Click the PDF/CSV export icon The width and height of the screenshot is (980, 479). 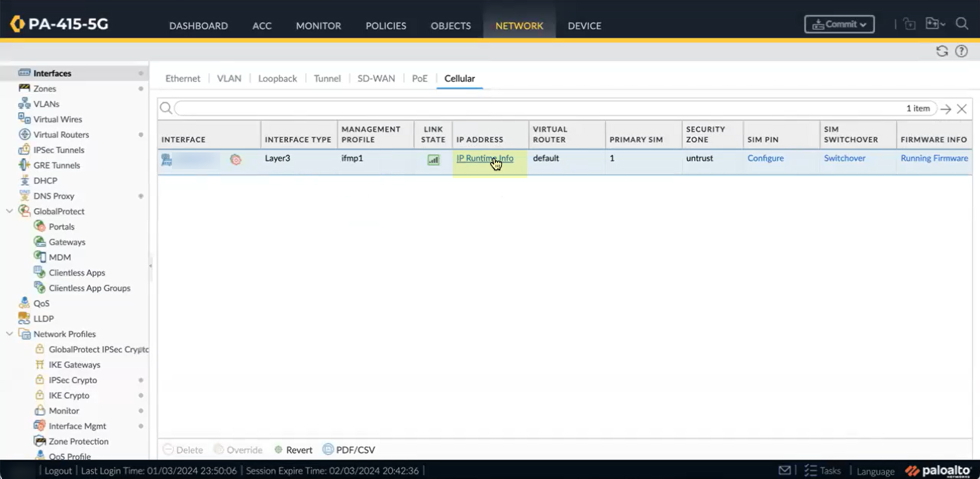tap(327, 449)
